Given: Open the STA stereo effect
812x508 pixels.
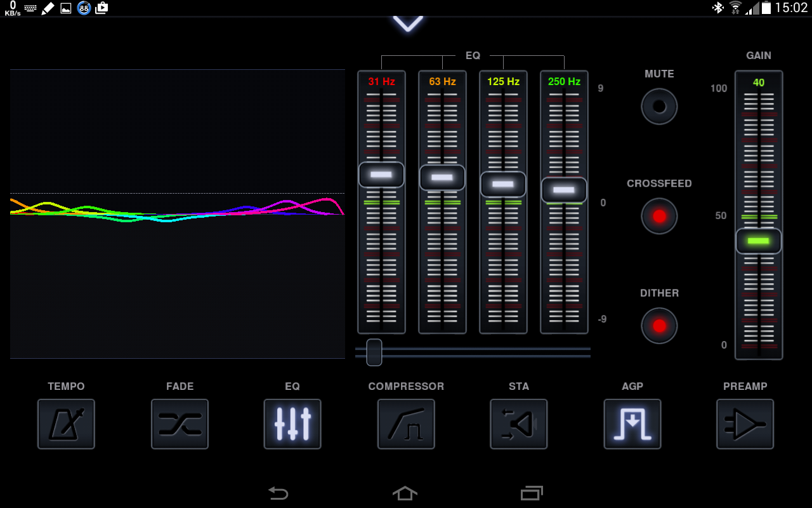Looking at the screenshot, I should 518,424.
